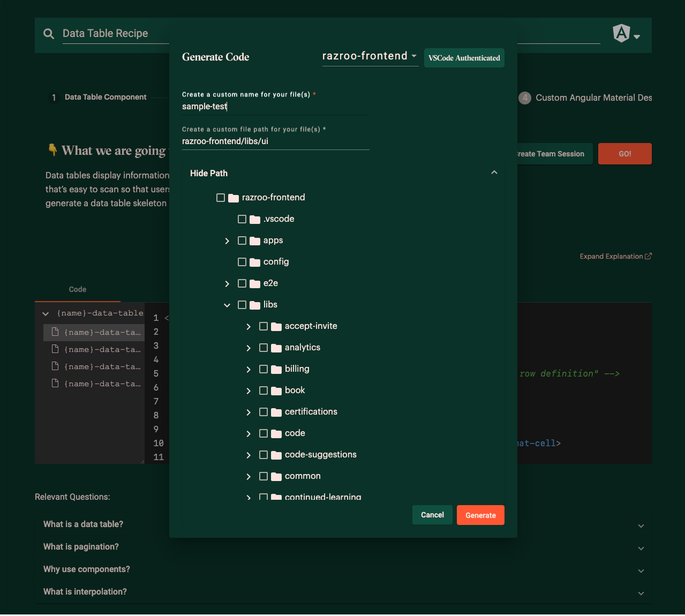Expand the What is a data table? question
Viewport: 685px width, 616px height.
343,524
